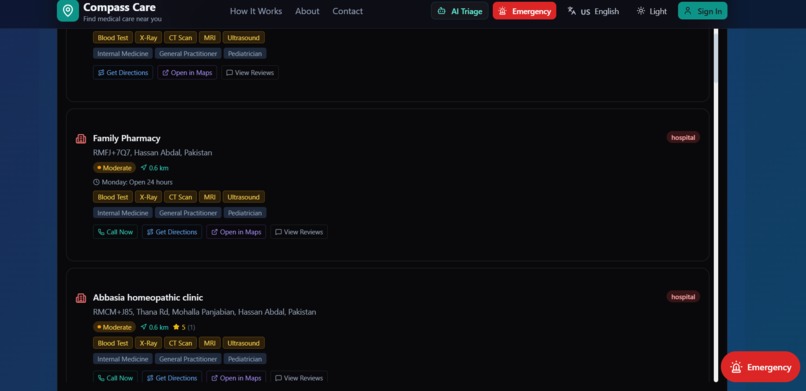Click Pediatrician tag in the top card
The width and height of the screenshot is (806, 391).
245,53
